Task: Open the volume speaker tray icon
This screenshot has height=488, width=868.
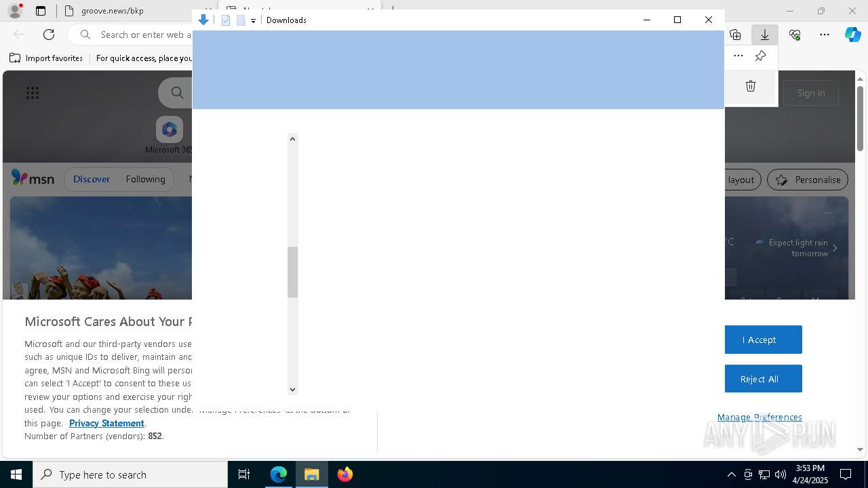Action: [x=781, y=474]
